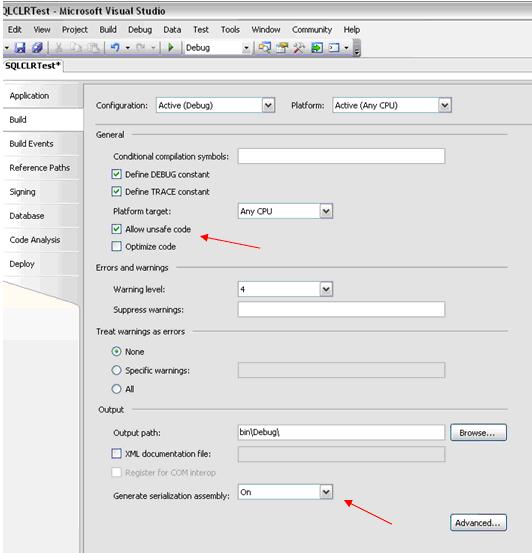The width and height of the screenshot is (532, 553).
Task: Check XML documentation file option
Action: [x=116, y=453]
